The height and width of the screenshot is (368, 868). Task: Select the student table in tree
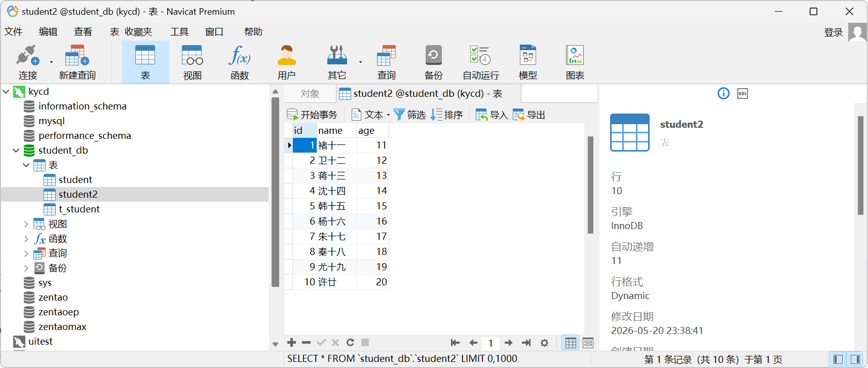tap(75, 180)
